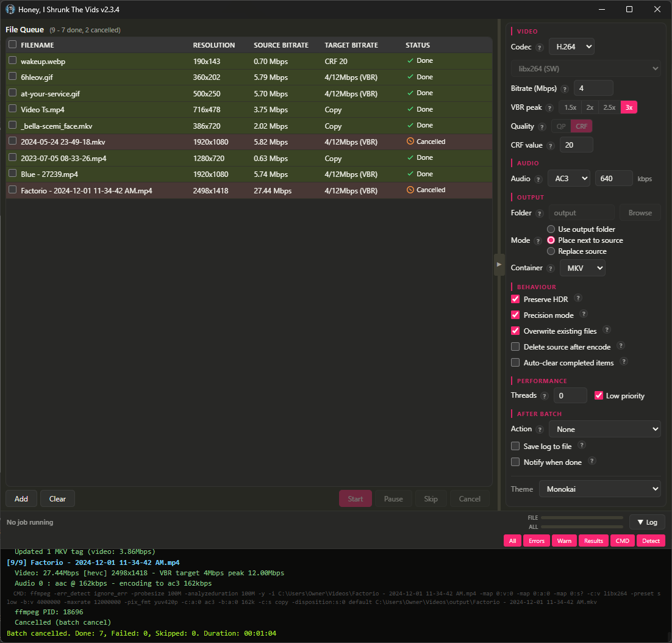Select the Replace source radio option
The width and height of the screenshot is (672, 643).
click(551, 251)
